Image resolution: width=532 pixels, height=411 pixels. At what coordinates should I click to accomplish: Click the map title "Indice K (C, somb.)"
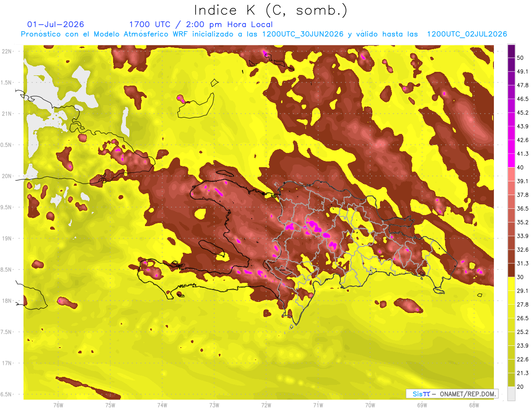click(x=271, y=11)
